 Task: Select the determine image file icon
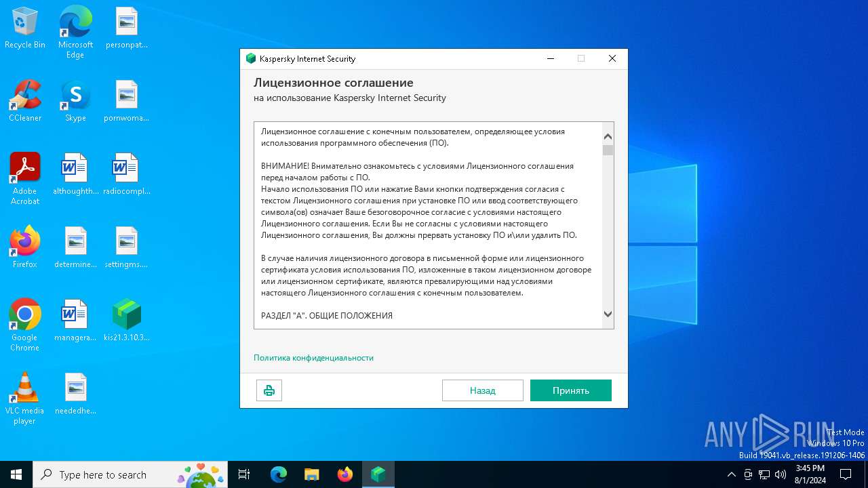75,248
